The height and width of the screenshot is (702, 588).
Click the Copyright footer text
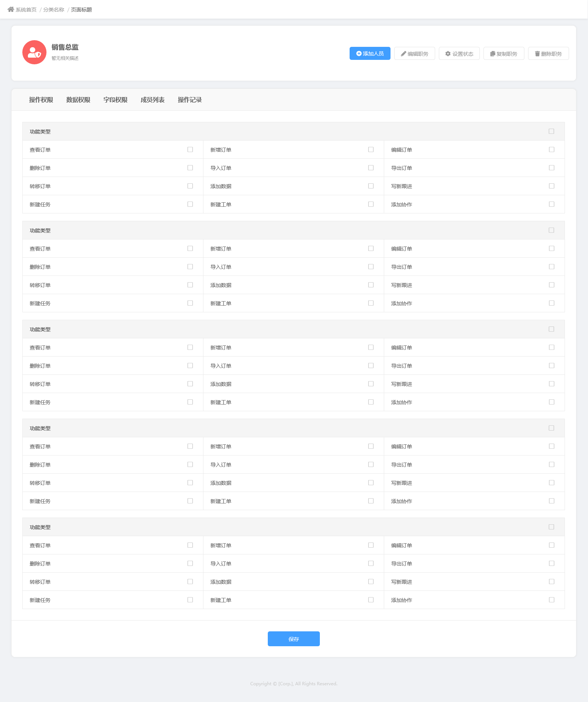[x=294, y=683]
